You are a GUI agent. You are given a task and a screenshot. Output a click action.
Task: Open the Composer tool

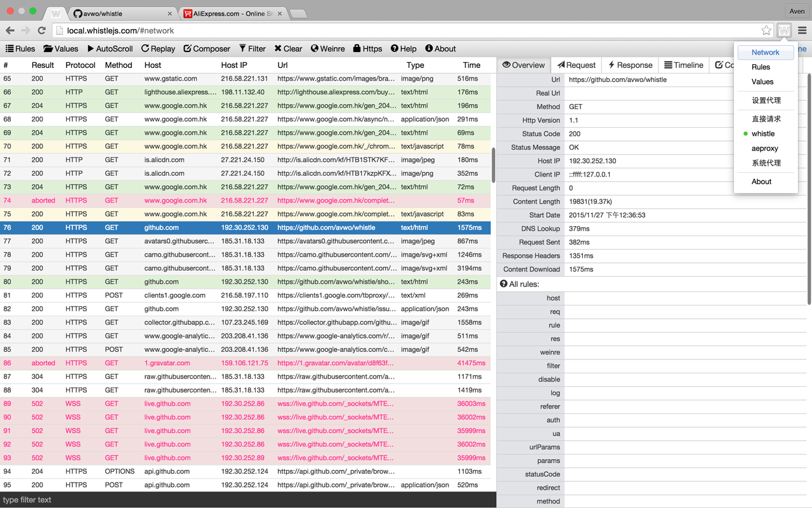click(207, 48)
